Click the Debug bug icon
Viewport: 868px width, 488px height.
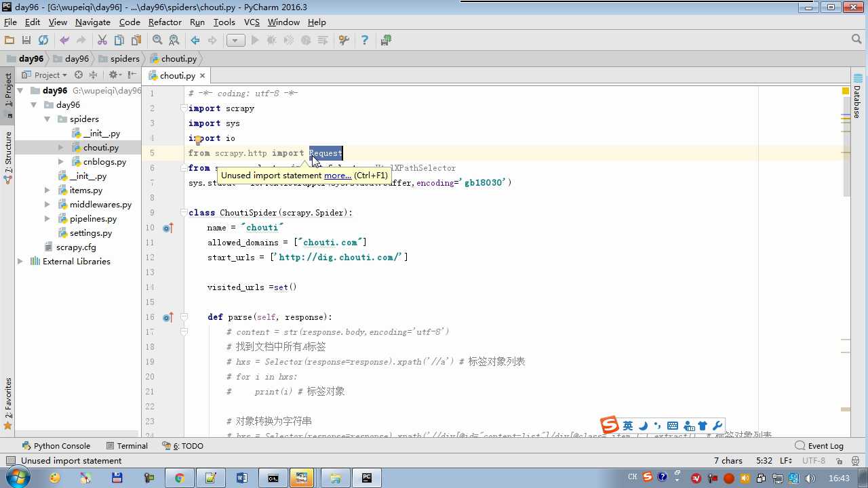(x=272, y=41)
